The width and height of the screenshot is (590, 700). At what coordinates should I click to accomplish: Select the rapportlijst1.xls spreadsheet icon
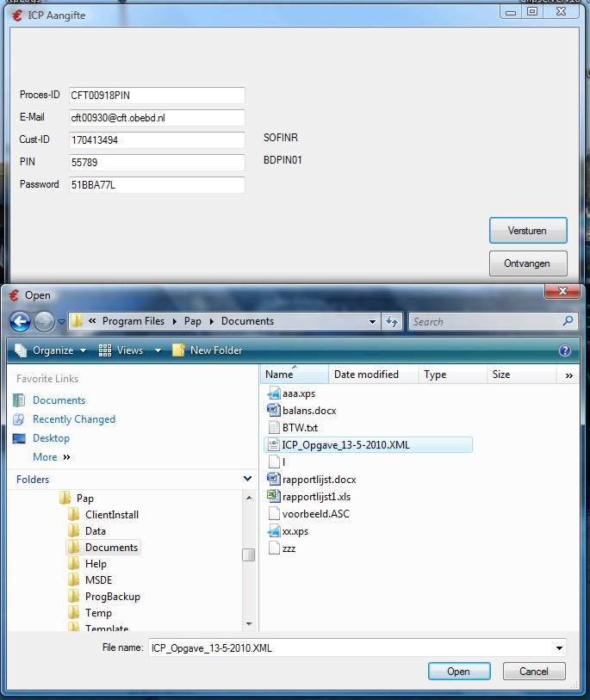pyautogui.click(x=274, y=496)
